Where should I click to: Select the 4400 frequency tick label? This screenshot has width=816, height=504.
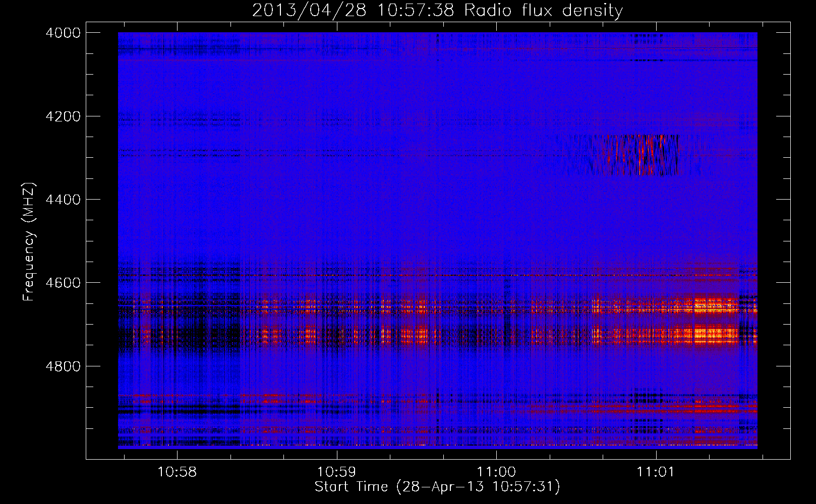click(x=63, y=200)
